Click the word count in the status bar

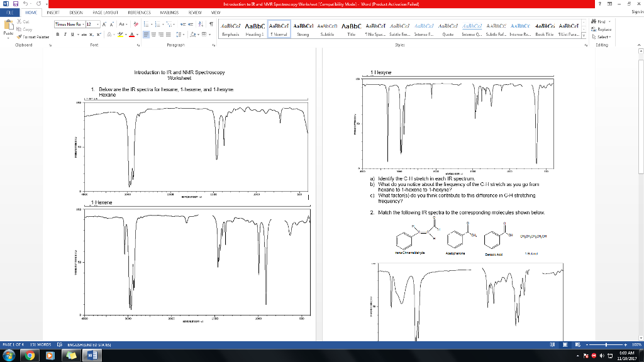41,345
